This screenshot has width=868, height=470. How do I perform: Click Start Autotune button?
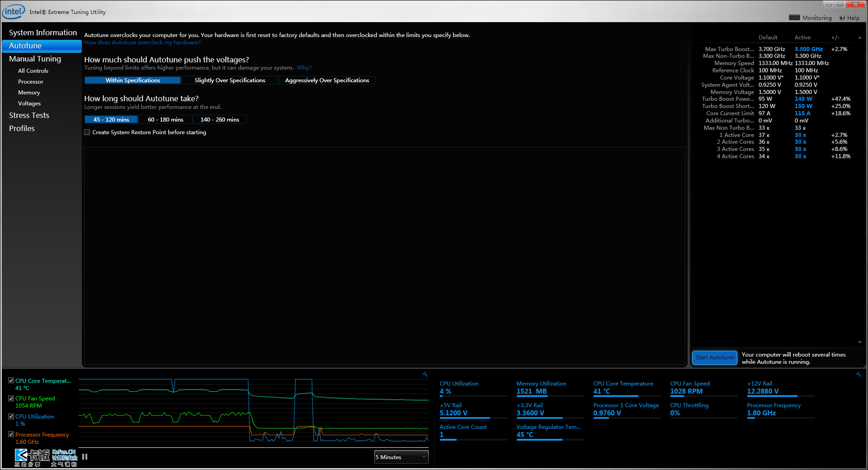click(714, 357)
